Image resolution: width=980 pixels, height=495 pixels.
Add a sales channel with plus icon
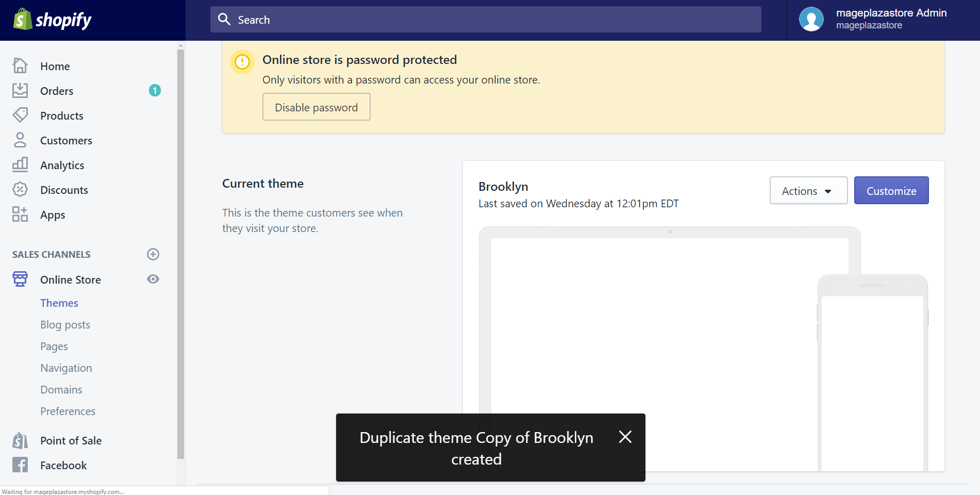point(153,254)
